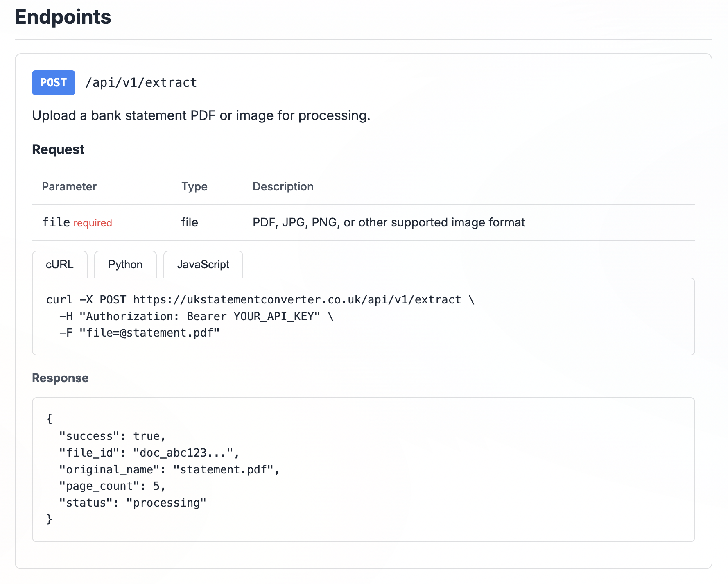Screen dimensions: 728x584
Task: Switch to the JavaScript code tab
Action: click(x=203, y=265)
